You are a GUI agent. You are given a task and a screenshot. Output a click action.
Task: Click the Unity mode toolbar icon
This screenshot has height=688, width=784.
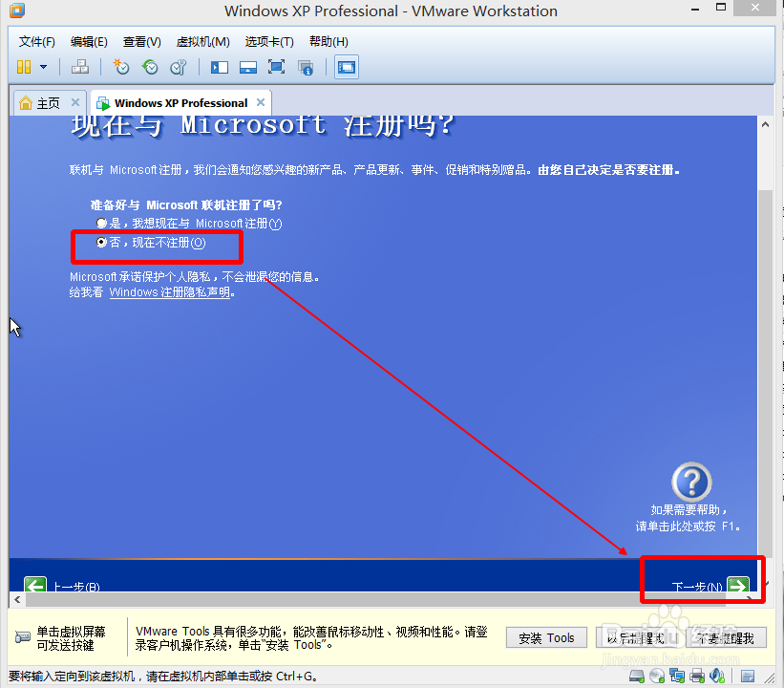click(306, 67)
